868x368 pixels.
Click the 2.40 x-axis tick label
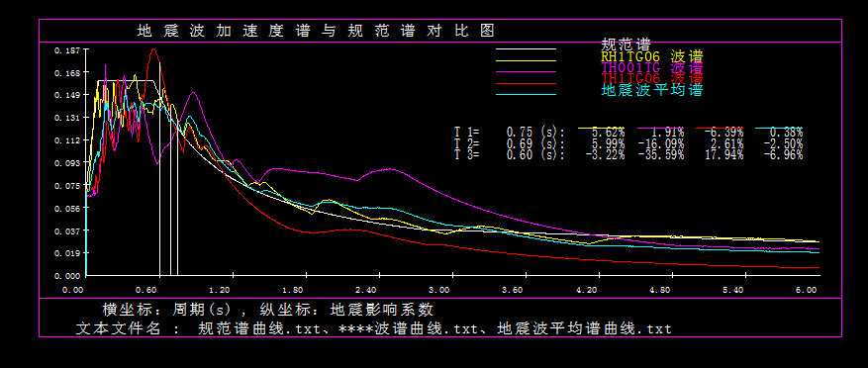coord(365,290)
